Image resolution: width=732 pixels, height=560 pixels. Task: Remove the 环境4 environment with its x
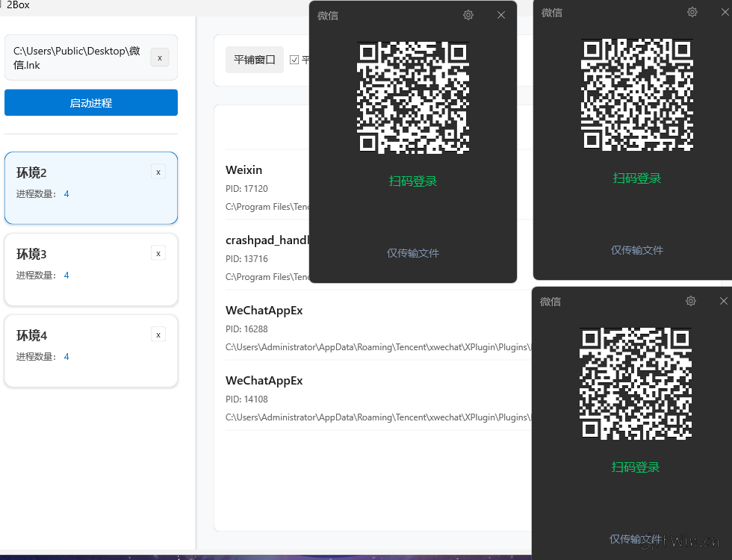(x=158, y=335)
